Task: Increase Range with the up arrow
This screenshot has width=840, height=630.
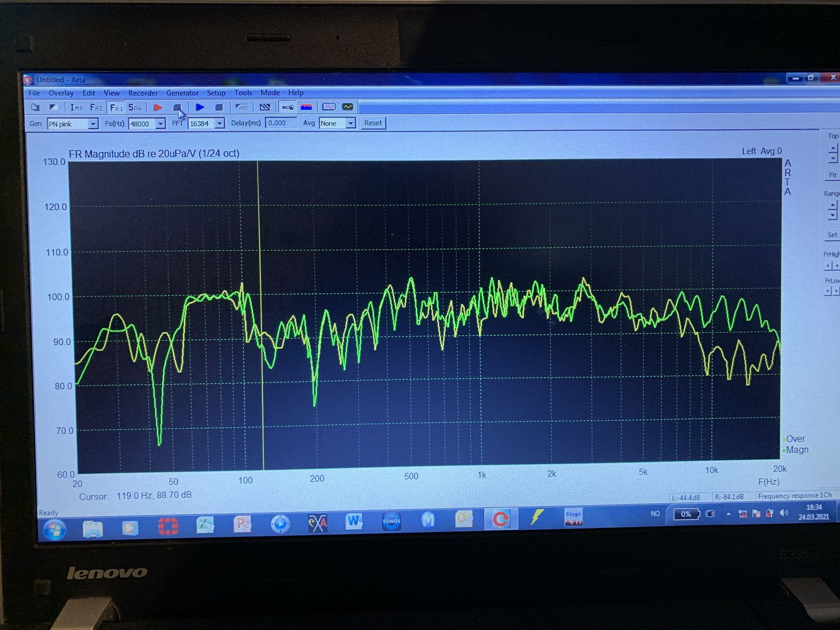Action: 832,205
